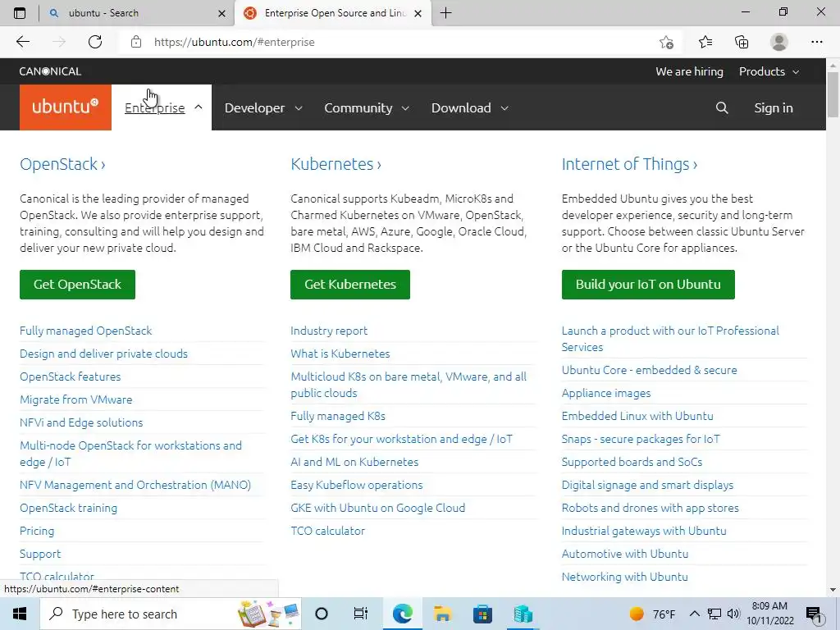Click the Ubuntu site search magnifier
The image size is (840, 630).
click(722, 107)
